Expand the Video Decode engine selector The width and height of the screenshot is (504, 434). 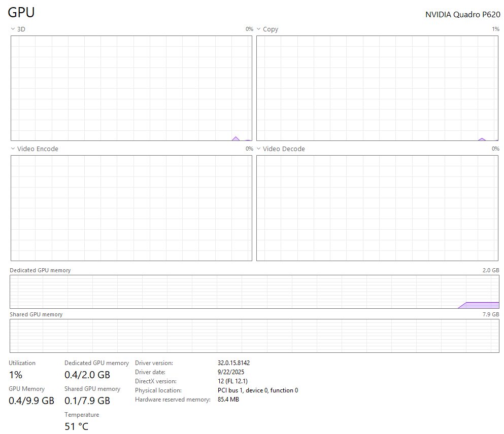pyautogui.click(x=280, y=149)
